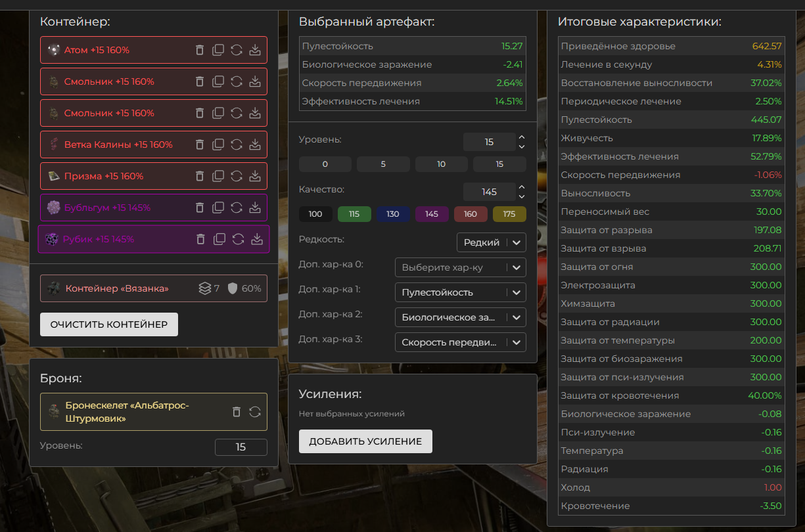Download the Призма +15 160% artifact

tap(255, 176)
